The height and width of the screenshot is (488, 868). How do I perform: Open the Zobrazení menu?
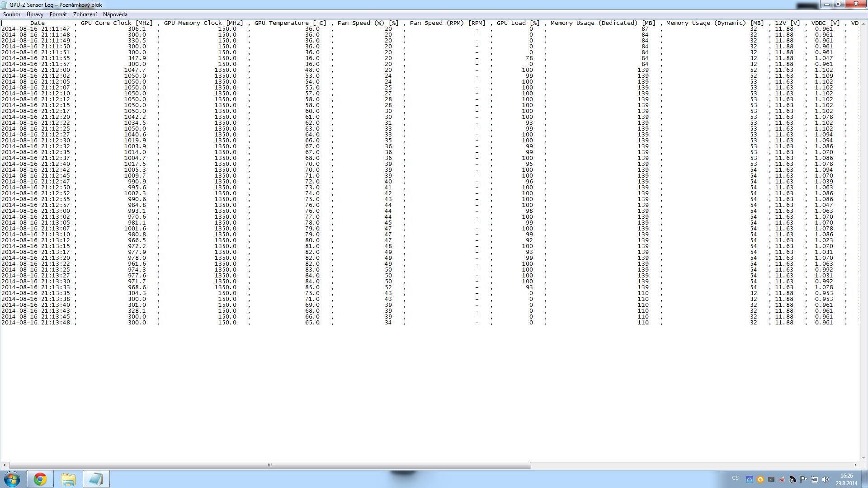click(x=85, y=14)
